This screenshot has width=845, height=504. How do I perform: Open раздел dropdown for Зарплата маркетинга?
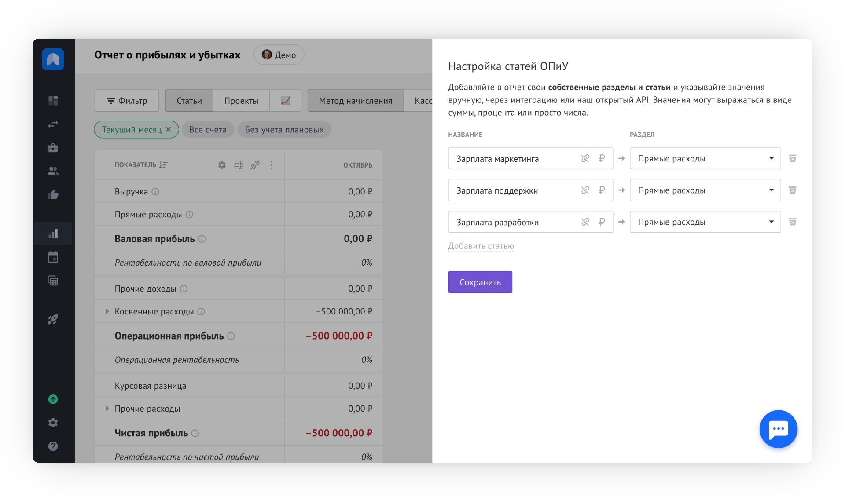[x=705, y=159]
